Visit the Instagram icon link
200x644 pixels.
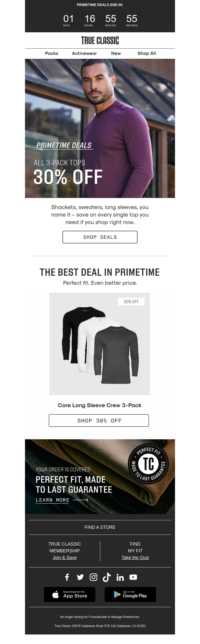(93, 577)
